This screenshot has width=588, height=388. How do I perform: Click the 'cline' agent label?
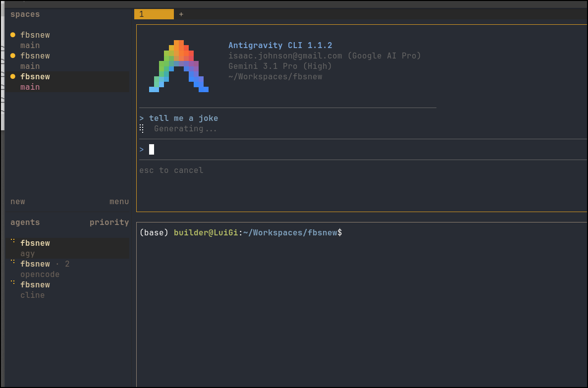32,295
